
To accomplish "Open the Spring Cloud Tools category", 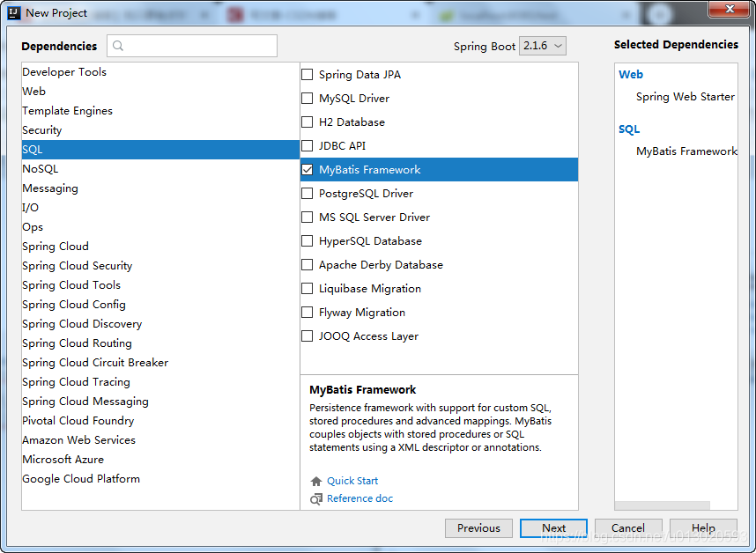I will click(160, 284).
